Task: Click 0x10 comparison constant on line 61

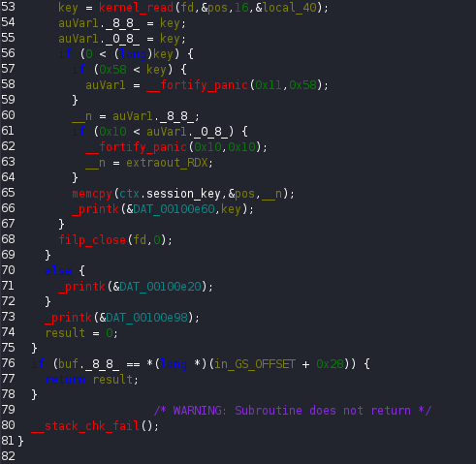Action: 112,132
